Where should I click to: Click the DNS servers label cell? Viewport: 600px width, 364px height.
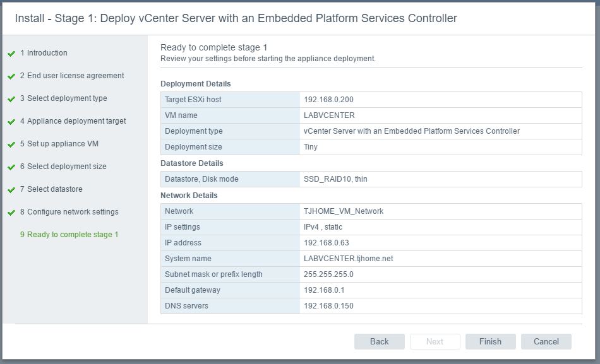coord(231,306)
